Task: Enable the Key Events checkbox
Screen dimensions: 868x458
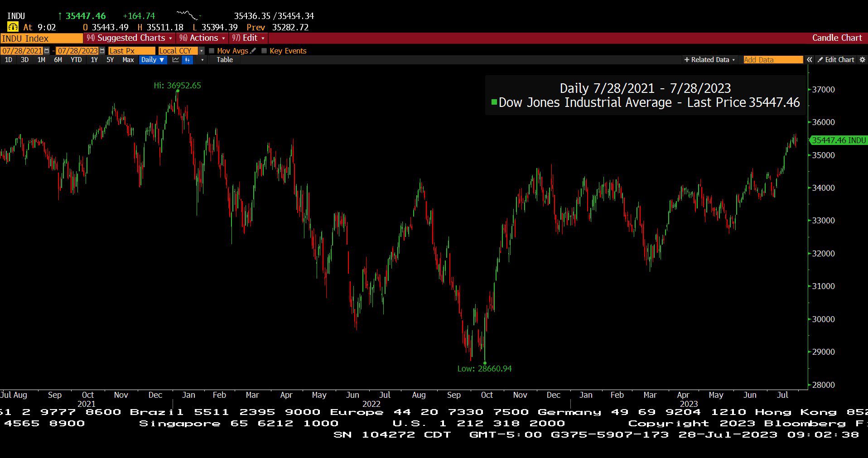Action: [x=264, y=51]
